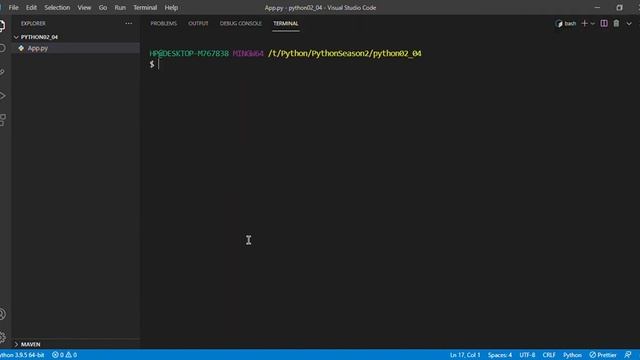Image resolution: width=640 pixels, height=360 pixels.
Task: Open the Accounts menu icon
Action: (x=2, y=314)
